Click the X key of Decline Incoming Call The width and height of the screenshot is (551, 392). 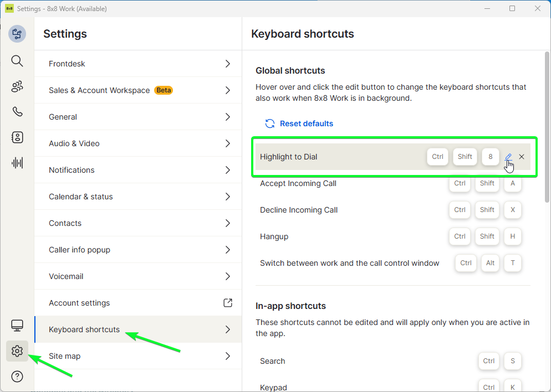pyautogui.click(x=513, y=210)
